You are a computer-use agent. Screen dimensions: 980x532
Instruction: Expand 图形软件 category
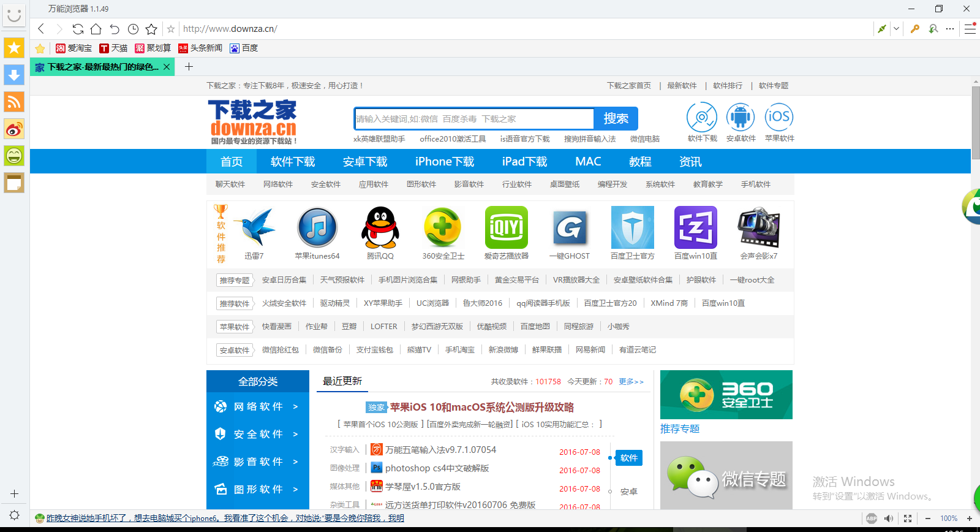[257, 489]
